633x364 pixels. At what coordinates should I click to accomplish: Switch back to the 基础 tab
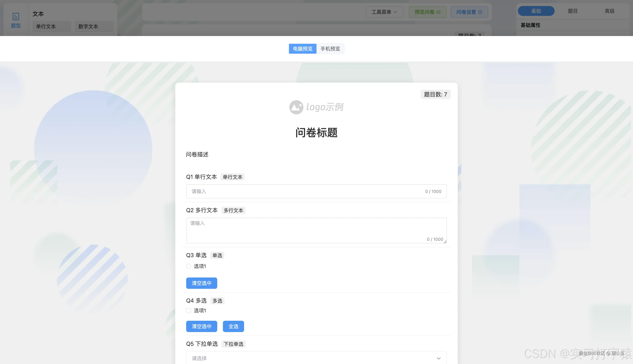[536, 11]
